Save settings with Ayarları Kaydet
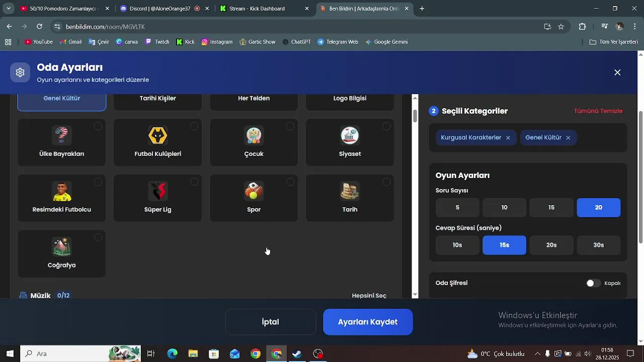The width and height of the screenshot is (644, 362). (x=368, y=322)
